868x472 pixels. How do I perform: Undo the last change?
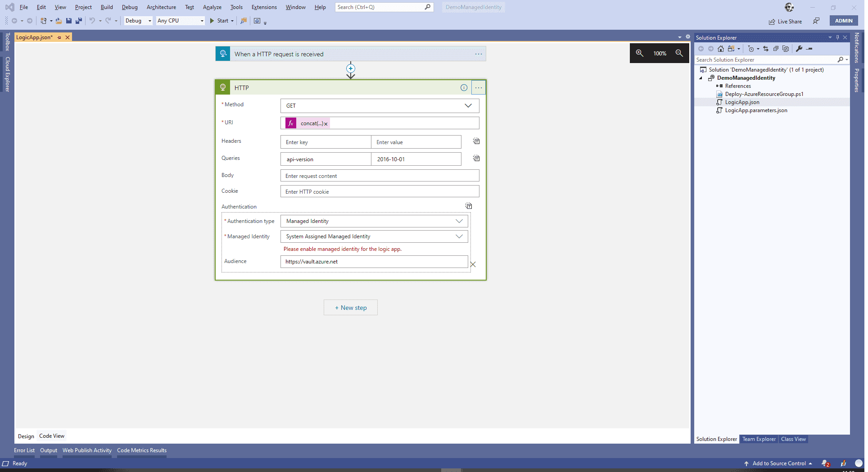[x=92, y=21]
